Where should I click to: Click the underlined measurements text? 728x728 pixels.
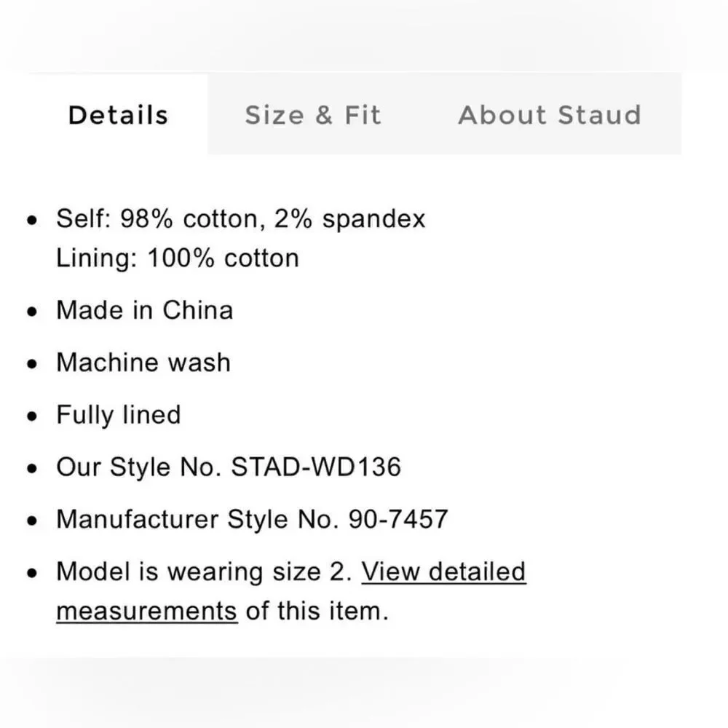tap(145, 611)
